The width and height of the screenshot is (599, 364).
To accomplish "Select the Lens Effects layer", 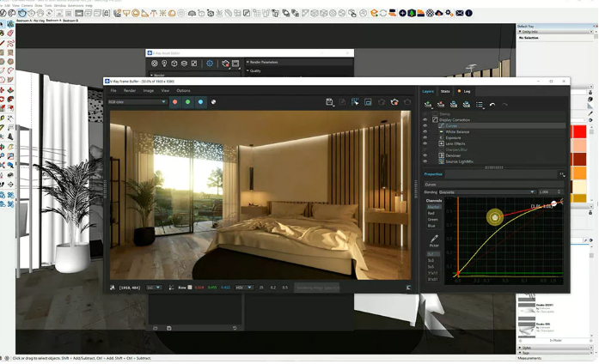I will pos(455,143).
